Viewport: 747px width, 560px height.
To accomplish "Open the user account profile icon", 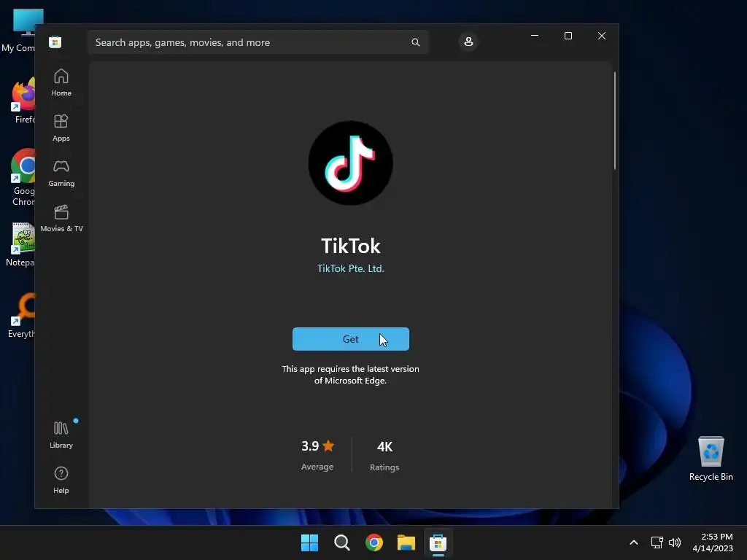I will click(x=468, y=42).
